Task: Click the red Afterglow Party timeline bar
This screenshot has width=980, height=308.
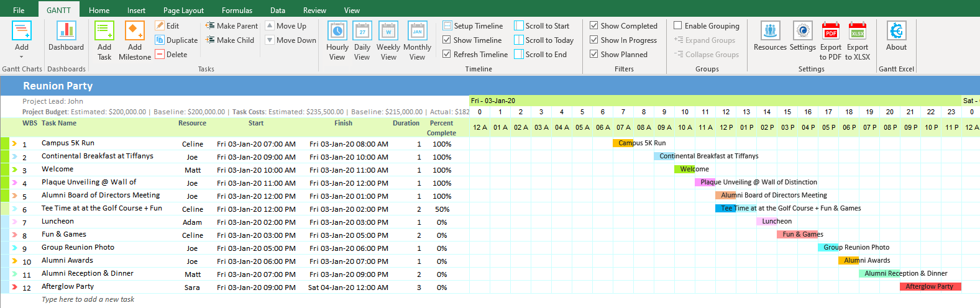Action: pos(930,286)
